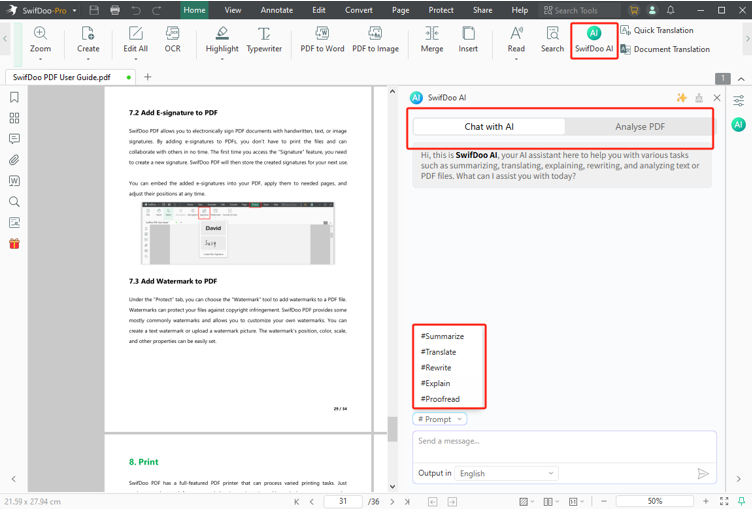Open the shopping cart icon
The image size is (752, 509).
pyautogui.click(x=634, y=10)
